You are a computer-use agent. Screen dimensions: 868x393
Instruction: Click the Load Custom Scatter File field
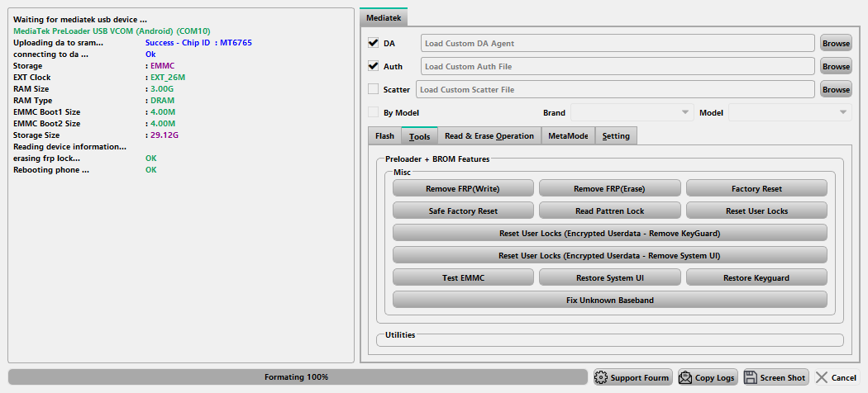(615, 89)
